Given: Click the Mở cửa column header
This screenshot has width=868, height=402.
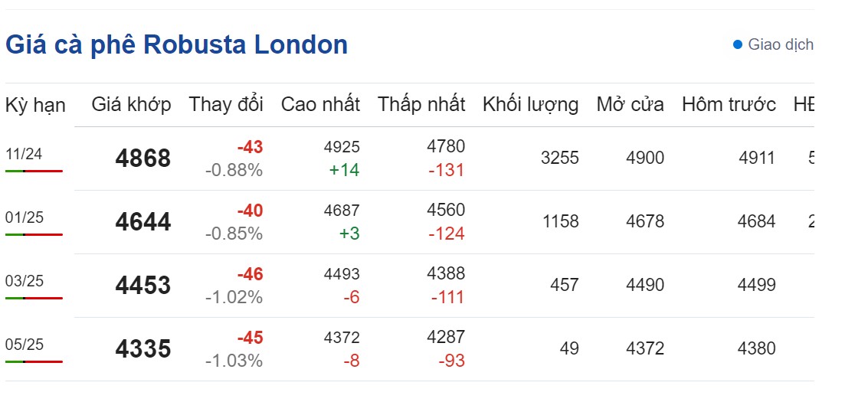Looking at the screenshot, I should point(631,105).
